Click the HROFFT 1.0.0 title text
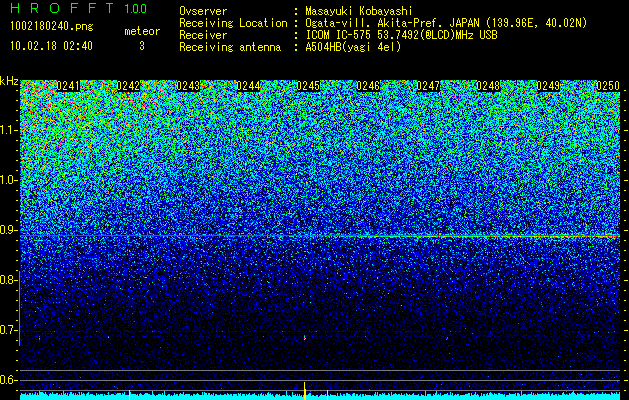The height and width of the screenshot is (400, 629). [x=78, y=8]
